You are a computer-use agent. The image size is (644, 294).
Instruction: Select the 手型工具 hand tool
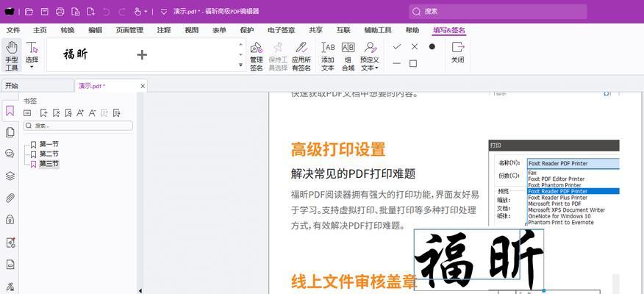point(12,55)
